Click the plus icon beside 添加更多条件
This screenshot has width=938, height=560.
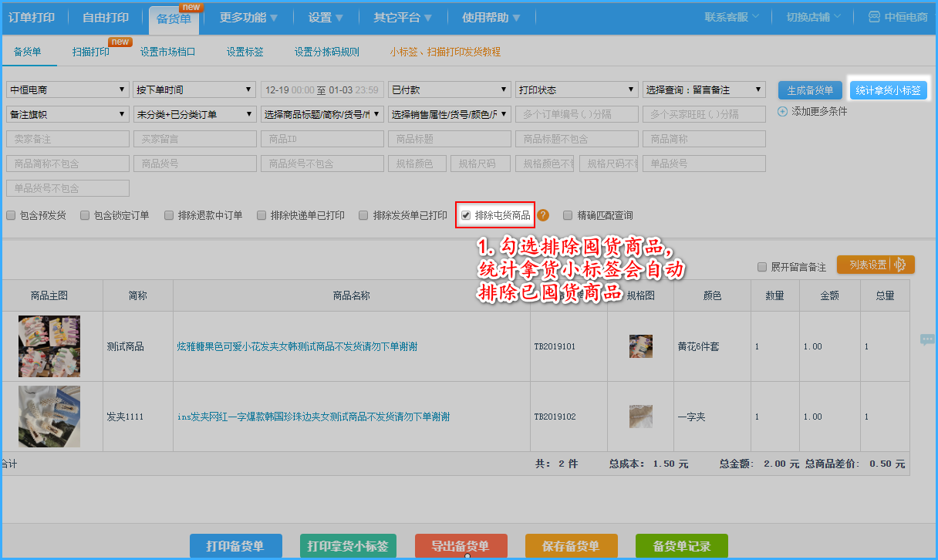click(x=782, y=111)
